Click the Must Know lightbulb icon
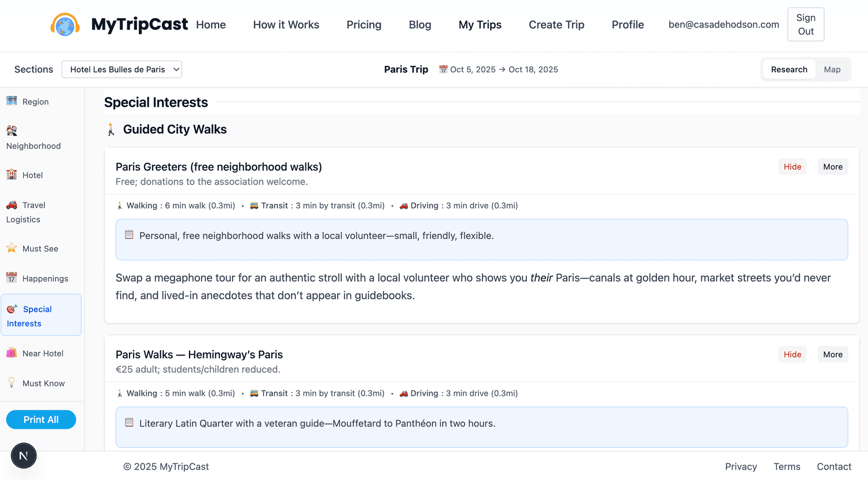The height and width of the screenshot is (480, 868). coord(12,383)
